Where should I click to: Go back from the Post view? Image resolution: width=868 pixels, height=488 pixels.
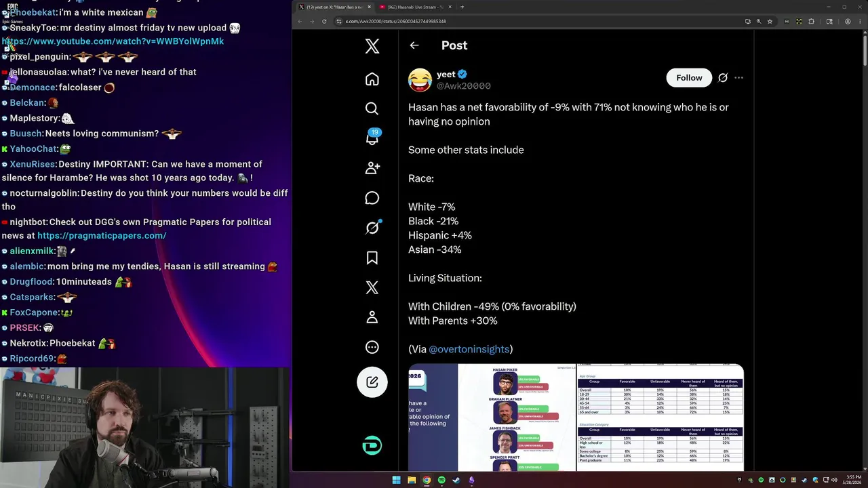(x=414, y=45)
